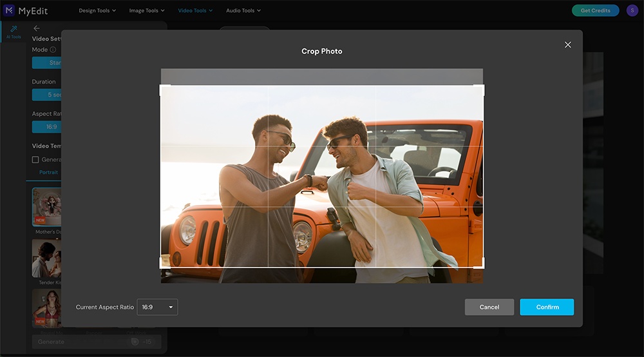The height and width of the screenshot is (357, 644).
Task: Open the Design Tools menu
Action: tap(97, 11)
